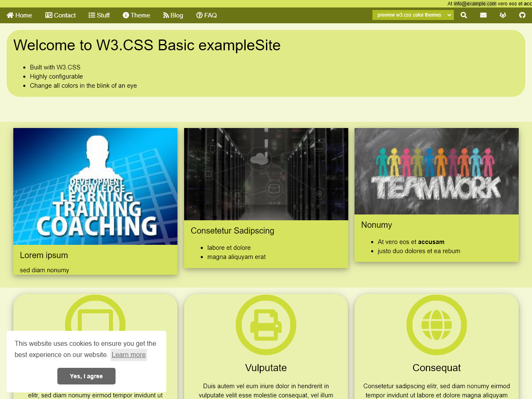
Task: Open the Learning Training Coaching image
Action: click(x=95, y=186)
